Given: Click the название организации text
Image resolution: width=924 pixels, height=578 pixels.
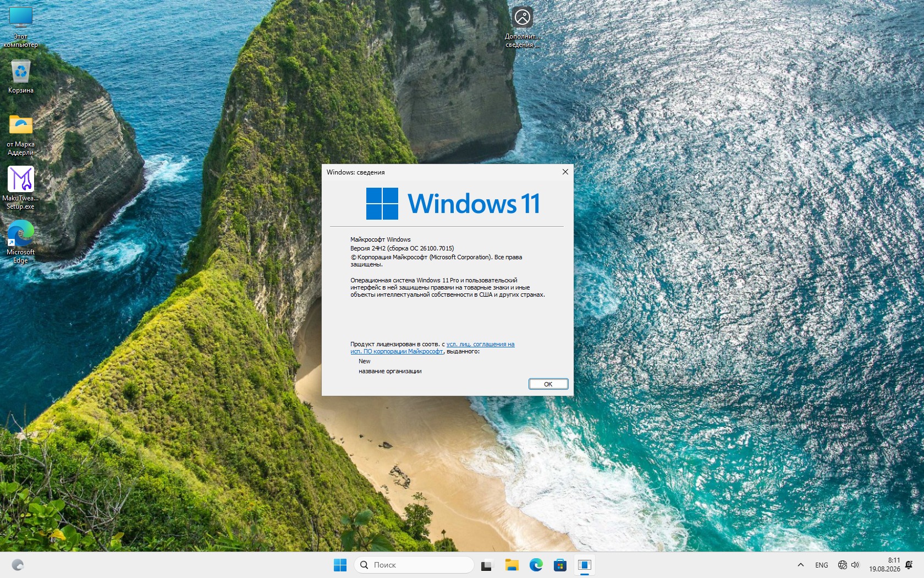Looking at the screenshot, I should tap(390, 371).
